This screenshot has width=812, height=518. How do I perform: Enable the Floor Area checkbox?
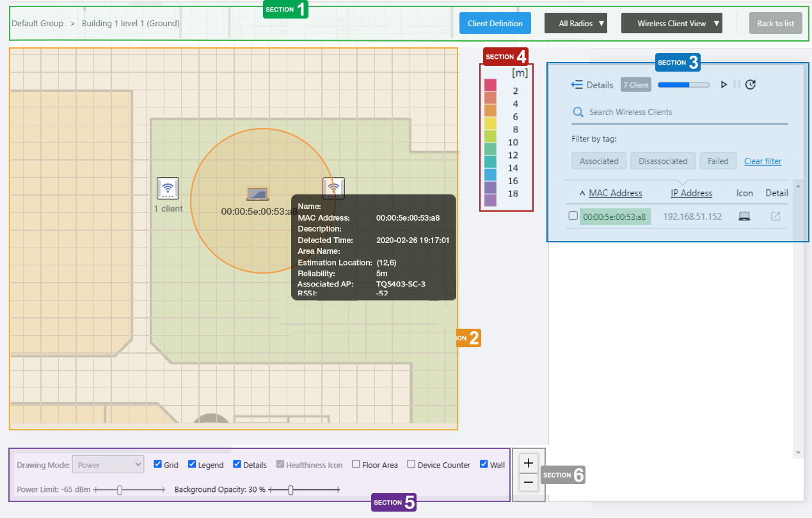pos(356,464)
